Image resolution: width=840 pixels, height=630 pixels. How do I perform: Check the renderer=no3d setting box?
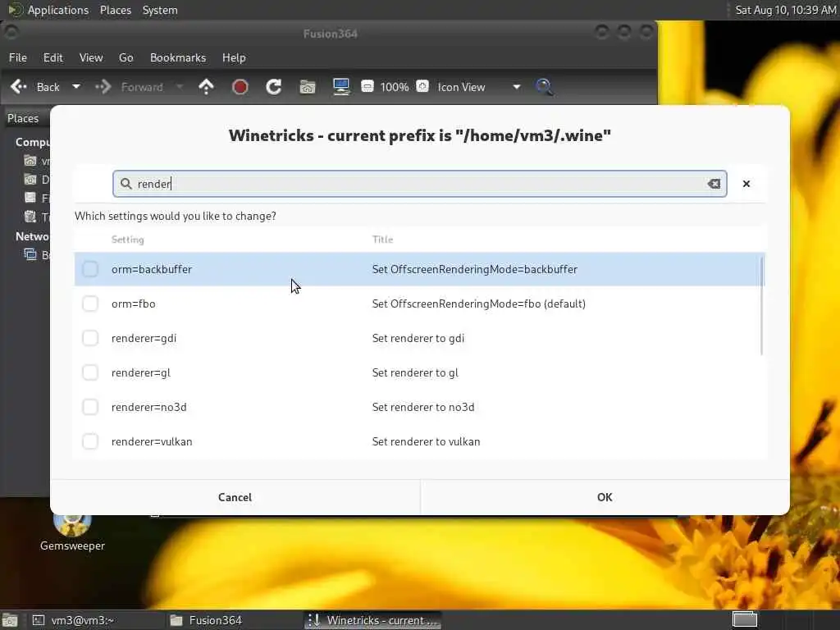(x=90, y=407)
